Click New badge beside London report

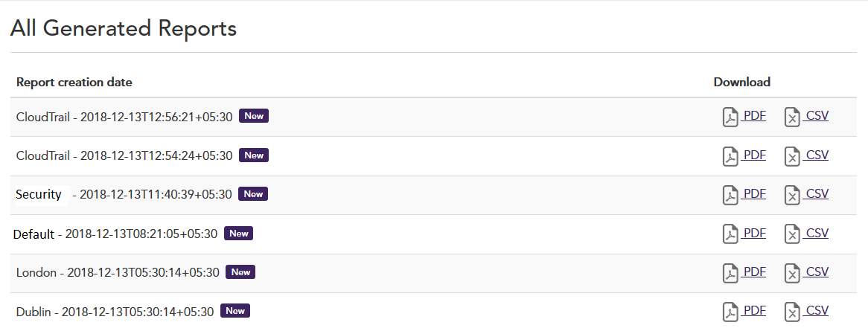click(x=240, y=272)
